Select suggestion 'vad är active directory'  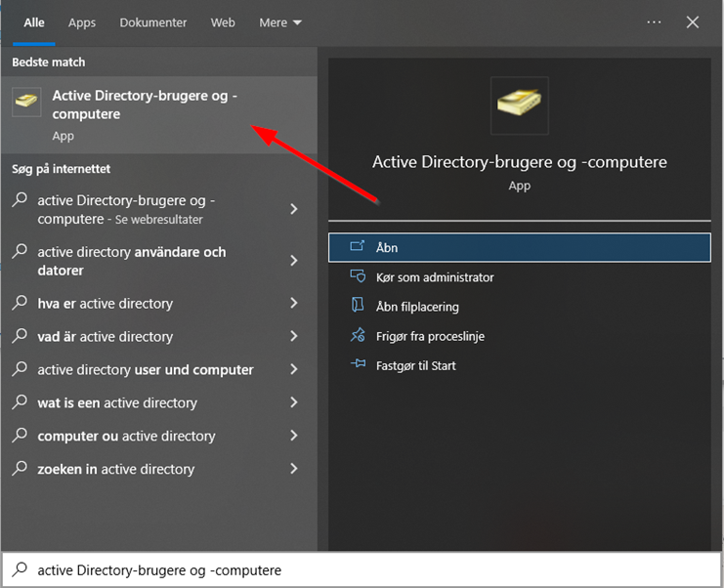(159, 336)
